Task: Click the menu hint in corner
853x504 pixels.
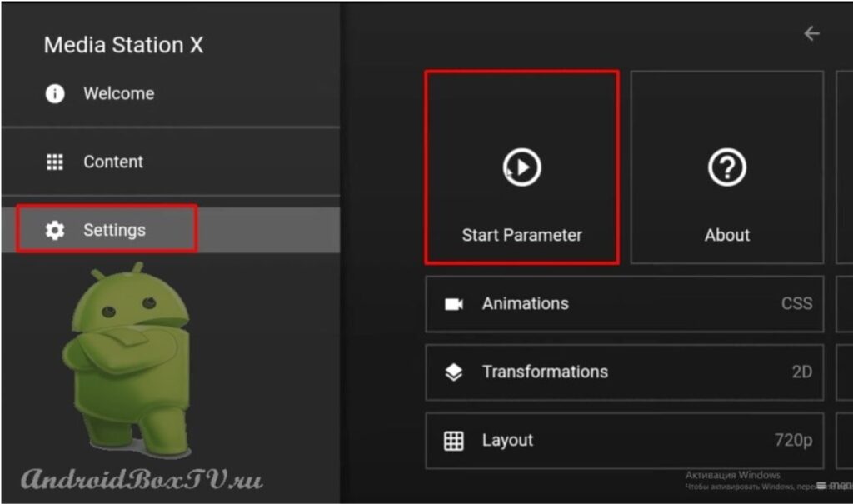Action: (x=835, y=484)
